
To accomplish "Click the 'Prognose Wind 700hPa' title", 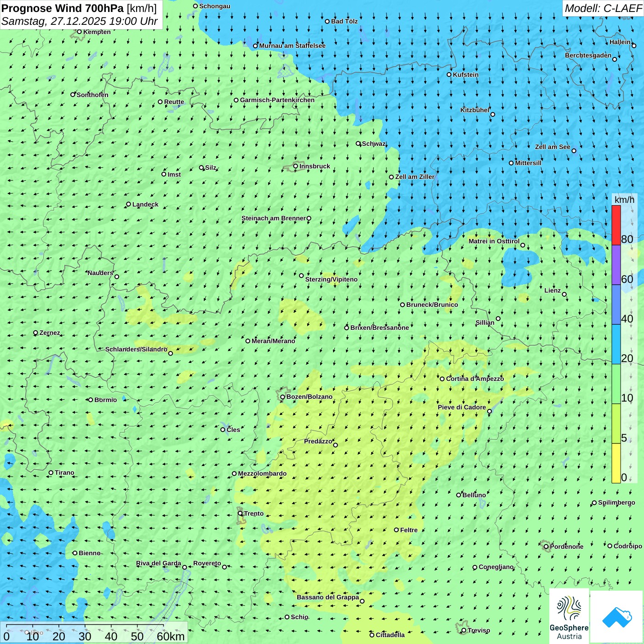I will pos(63,8).
